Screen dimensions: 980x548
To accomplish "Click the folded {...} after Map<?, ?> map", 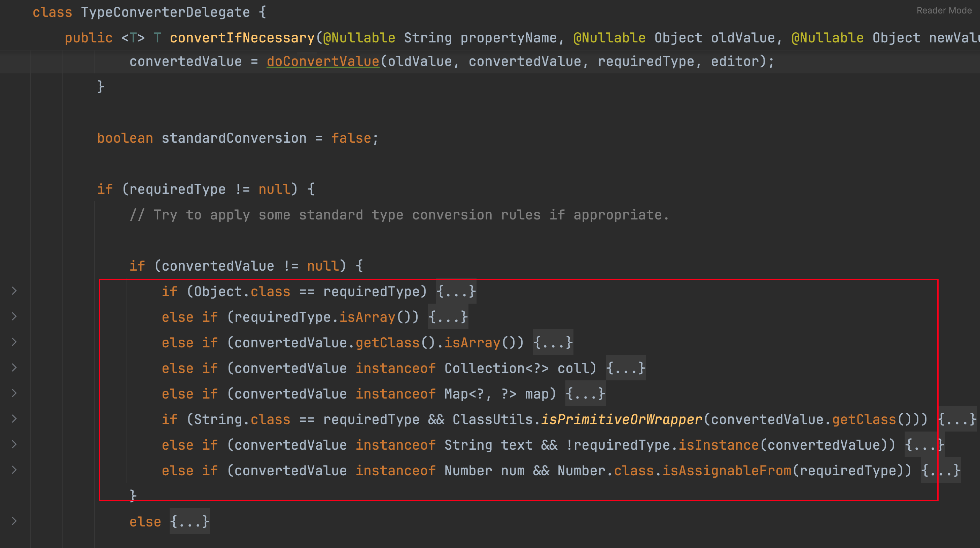I will tap(585, 394).
